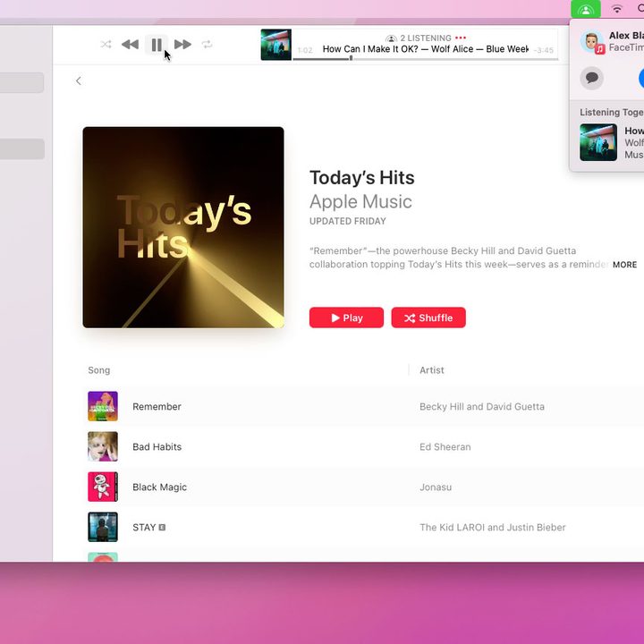Screen dimensions: 644x644
Task: Click the 2 Listening SharePlay icon
Action: 391,38
